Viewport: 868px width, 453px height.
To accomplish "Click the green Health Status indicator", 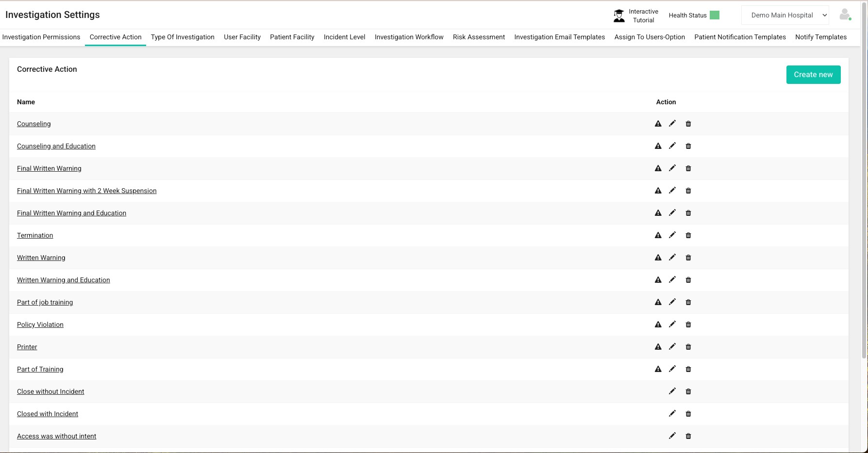I will pyautogui.click(x=715, y=15).
